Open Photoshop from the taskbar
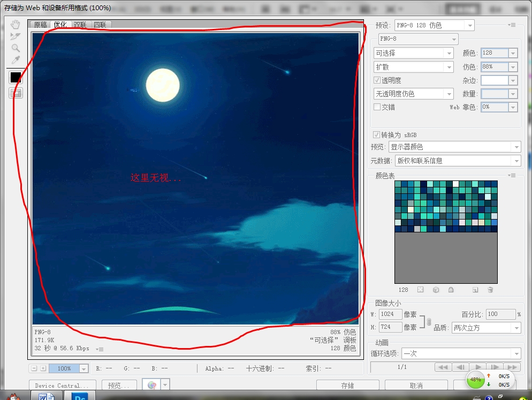 click(80, 396)
